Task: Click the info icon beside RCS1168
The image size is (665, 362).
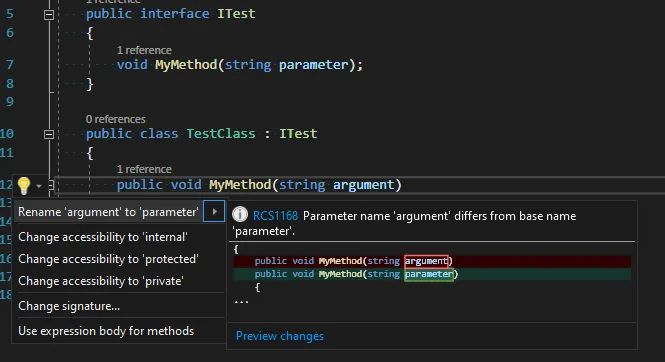Action: point(240,214)
